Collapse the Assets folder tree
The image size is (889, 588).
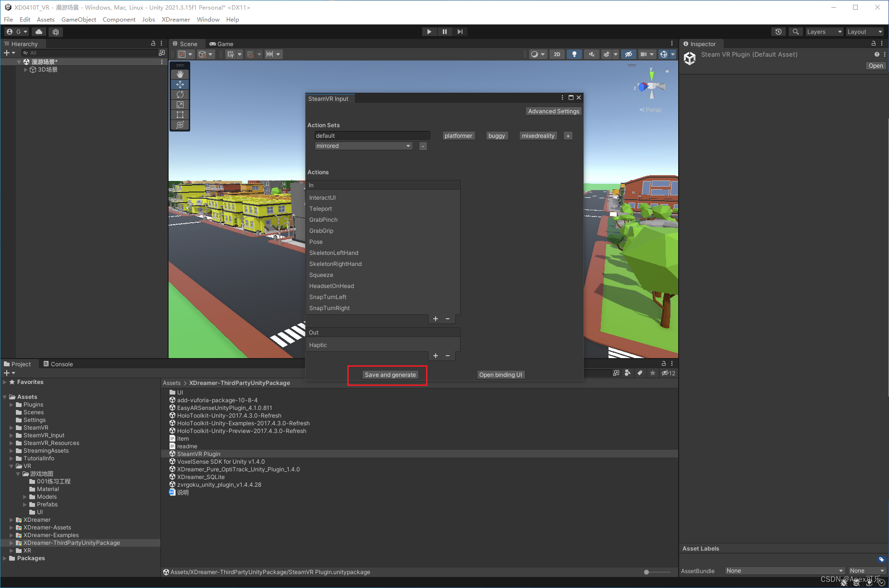(x=5, y=397)
